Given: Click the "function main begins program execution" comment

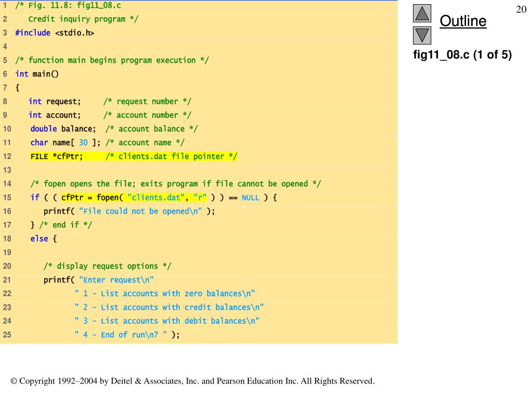Looking at the screenshot, I should pyautogui.click(x=112, y=60).
